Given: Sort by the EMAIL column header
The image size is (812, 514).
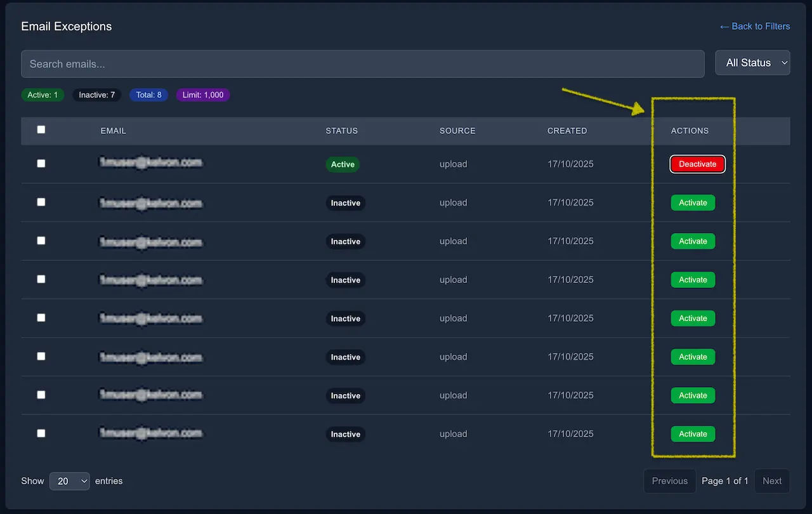Looking at the screenshot, I should pos(113,131).
